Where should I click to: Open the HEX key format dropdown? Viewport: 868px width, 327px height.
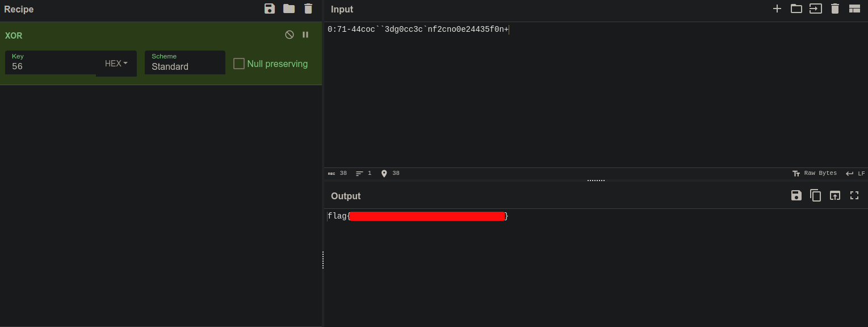[116, 64]
